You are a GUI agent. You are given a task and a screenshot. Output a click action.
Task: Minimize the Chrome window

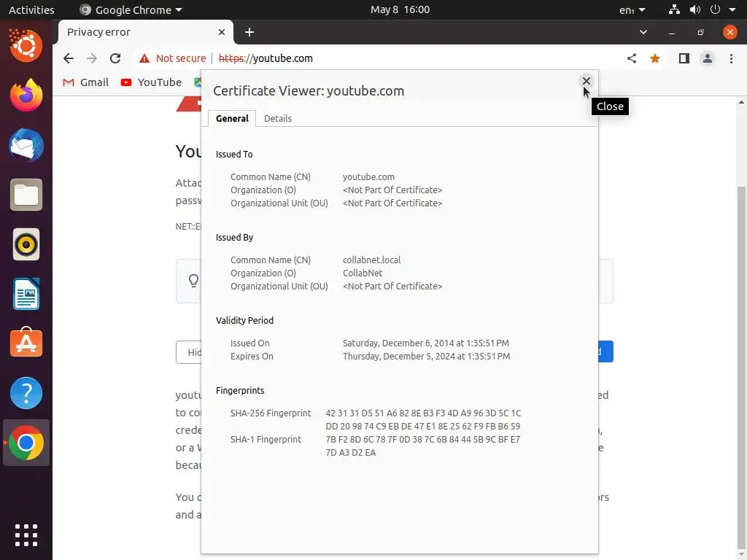pyautogui.click(x=672, y=32)
